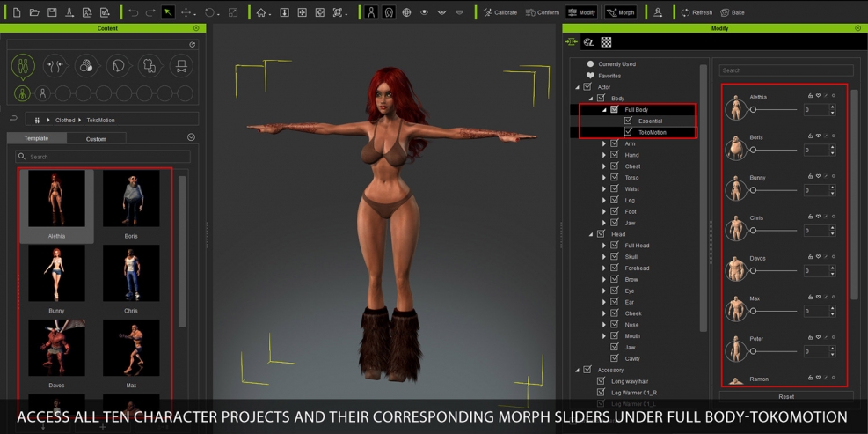Click the Calibrate button in toolbar
Viewport: 868px width, 434px height.
pos(500,12)
